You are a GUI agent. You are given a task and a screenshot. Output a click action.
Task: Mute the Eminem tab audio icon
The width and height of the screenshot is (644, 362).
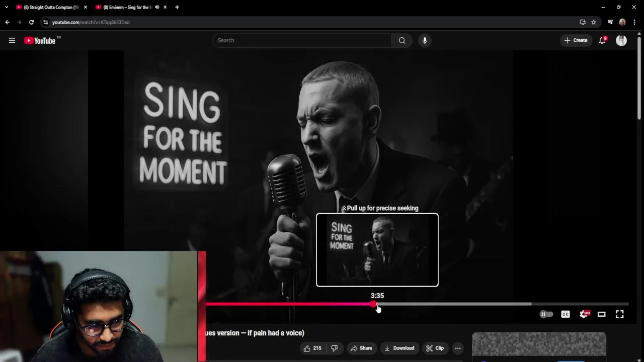point(157,7)
